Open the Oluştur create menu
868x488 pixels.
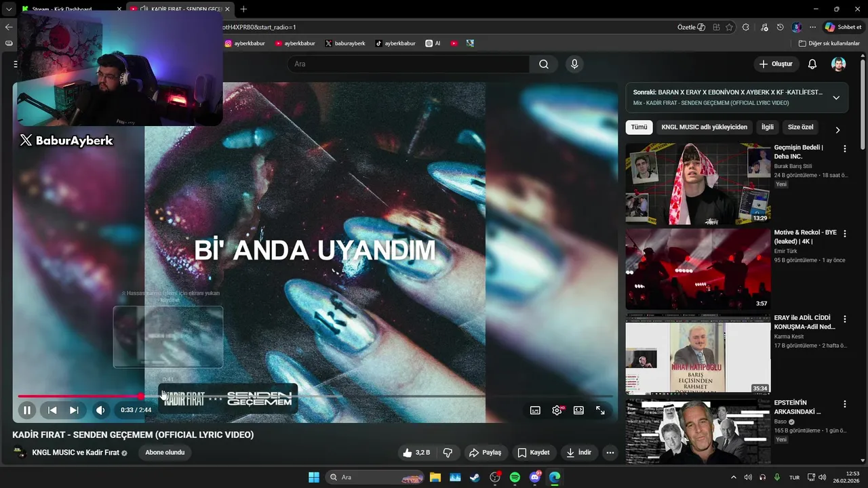pos(776,64)
